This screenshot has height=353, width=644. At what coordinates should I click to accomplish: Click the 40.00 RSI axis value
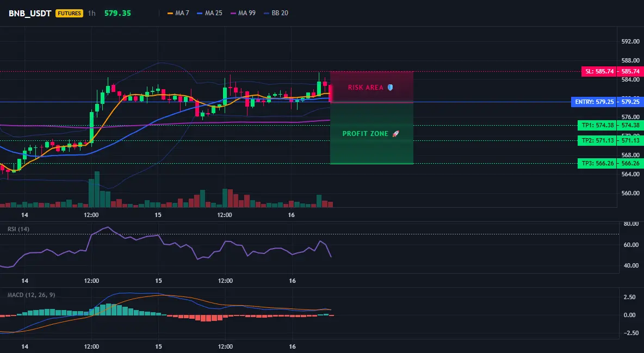pos(631,265)
